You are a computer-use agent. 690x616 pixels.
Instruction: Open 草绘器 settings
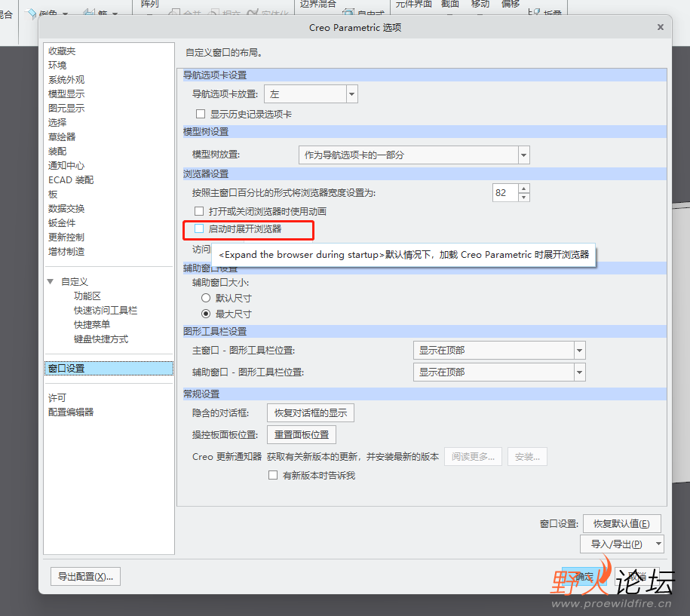62,136
